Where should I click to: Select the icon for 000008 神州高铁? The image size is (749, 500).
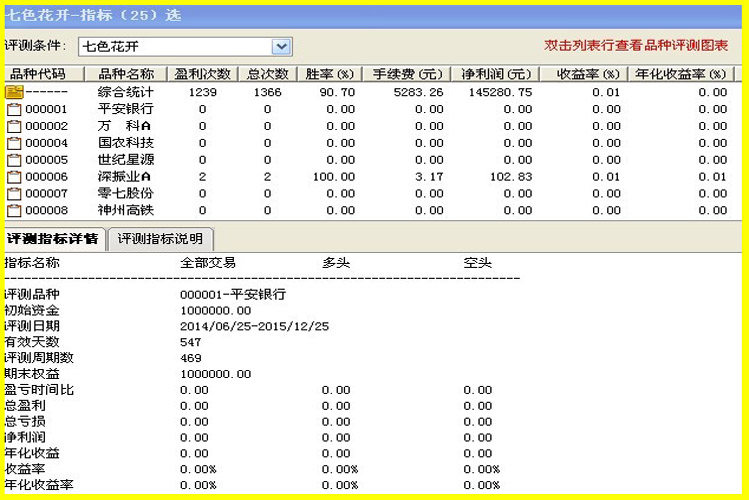point(14,210)
